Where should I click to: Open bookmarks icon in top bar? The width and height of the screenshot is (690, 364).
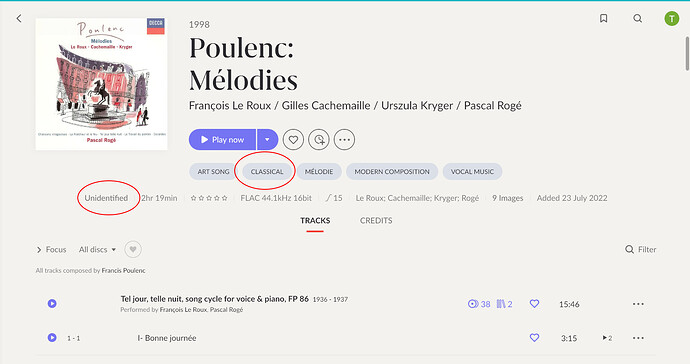604,18
